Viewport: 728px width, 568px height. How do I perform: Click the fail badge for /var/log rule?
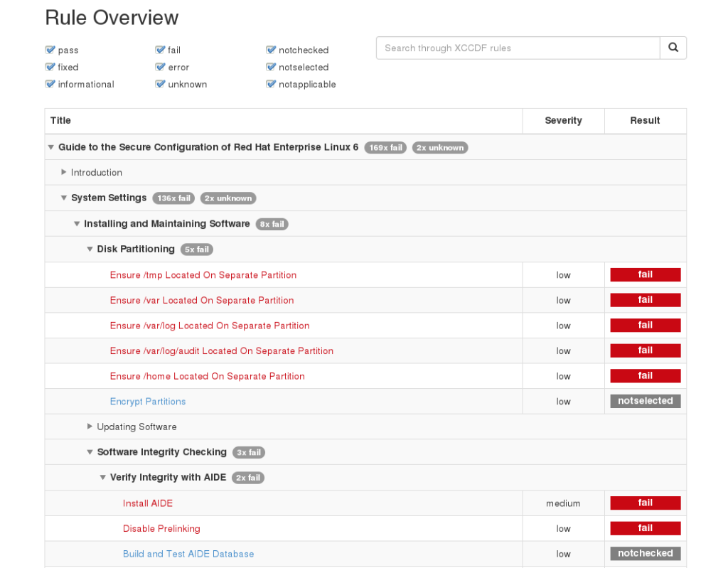click(x=646, y=325)
